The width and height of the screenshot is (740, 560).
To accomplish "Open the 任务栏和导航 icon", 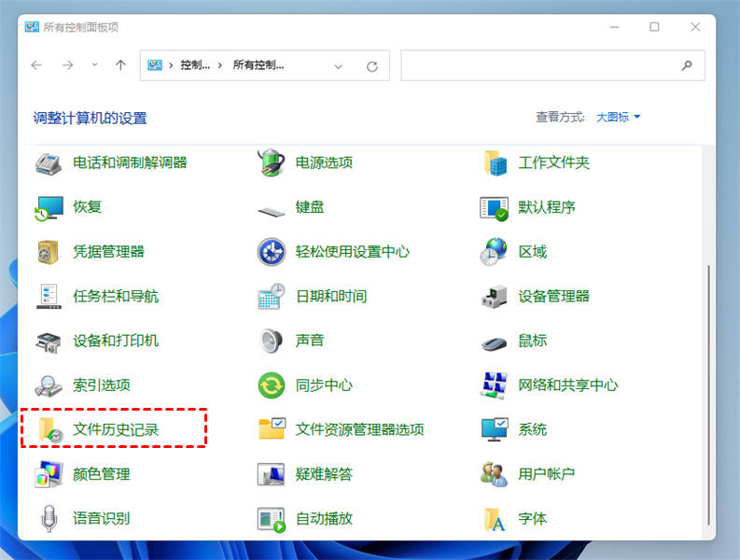I will coord(49,297).
